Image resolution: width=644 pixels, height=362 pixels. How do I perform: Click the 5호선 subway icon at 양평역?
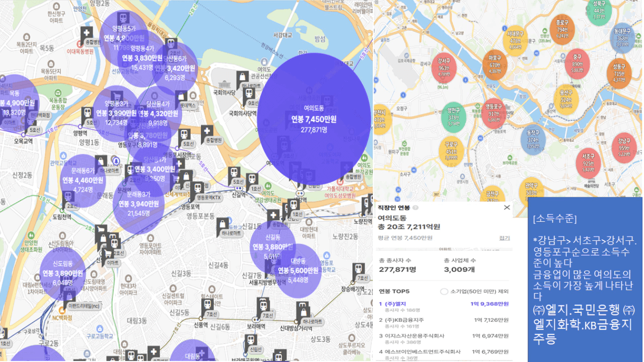coord(87,114)
